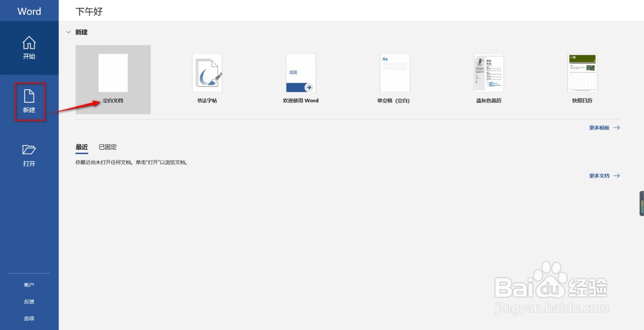Click the 下午好 greeting heading
This screenshot has height=330, width=644.
pyautogui.click(x=89, y=12)
